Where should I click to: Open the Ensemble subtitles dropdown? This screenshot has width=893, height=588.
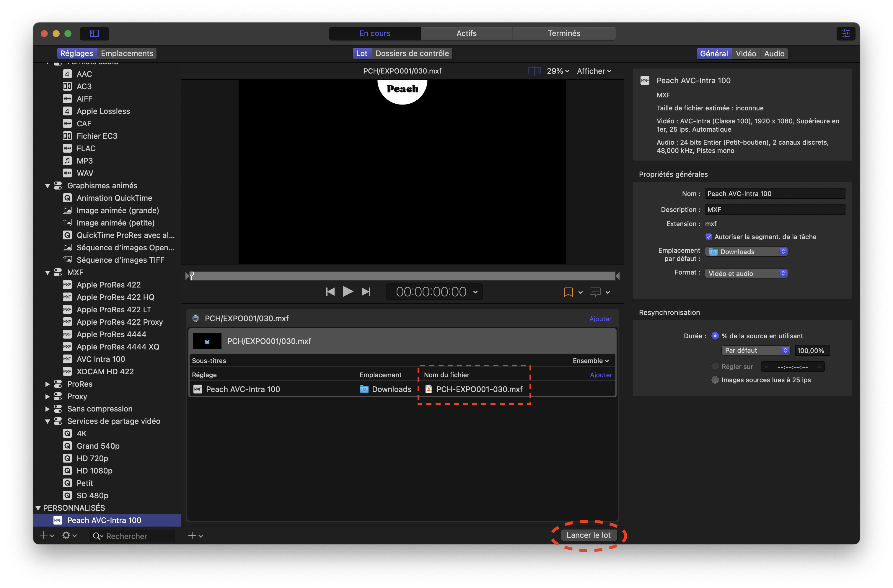pyautogui.click(x=591, y=360)
